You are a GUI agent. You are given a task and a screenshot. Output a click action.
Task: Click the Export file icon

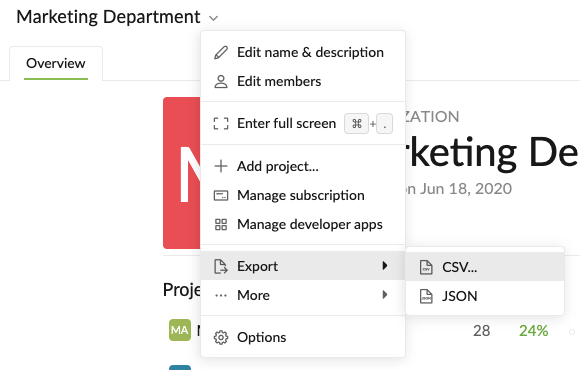(x=221, y=266)
